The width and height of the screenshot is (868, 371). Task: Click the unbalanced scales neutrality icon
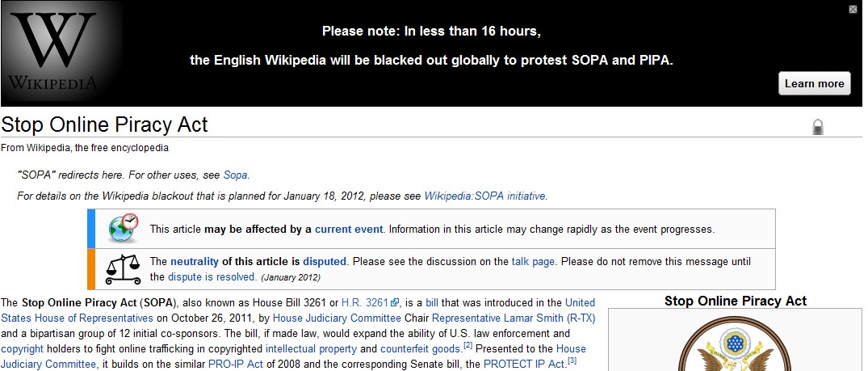click(123, 269)
